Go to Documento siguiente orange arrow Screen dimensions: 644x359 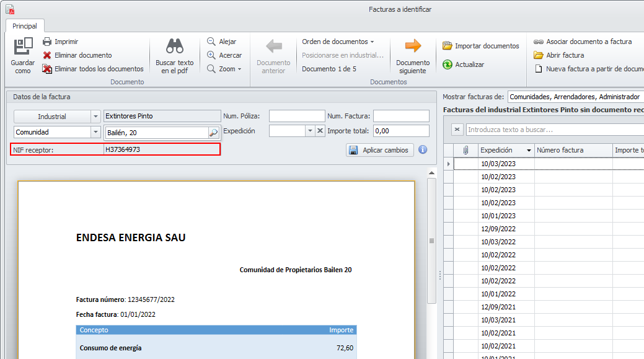coord(413,46)
